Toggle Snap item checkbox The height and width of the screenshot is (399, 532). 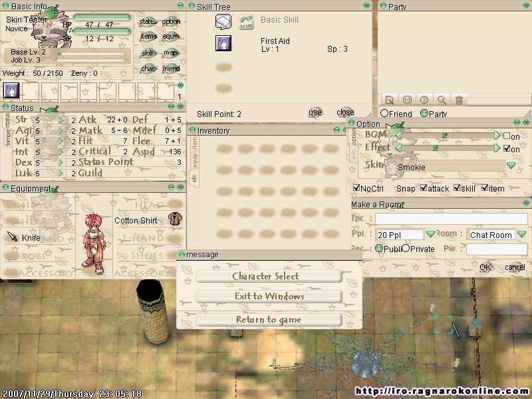pyautogui.click(x=485, y=188)
